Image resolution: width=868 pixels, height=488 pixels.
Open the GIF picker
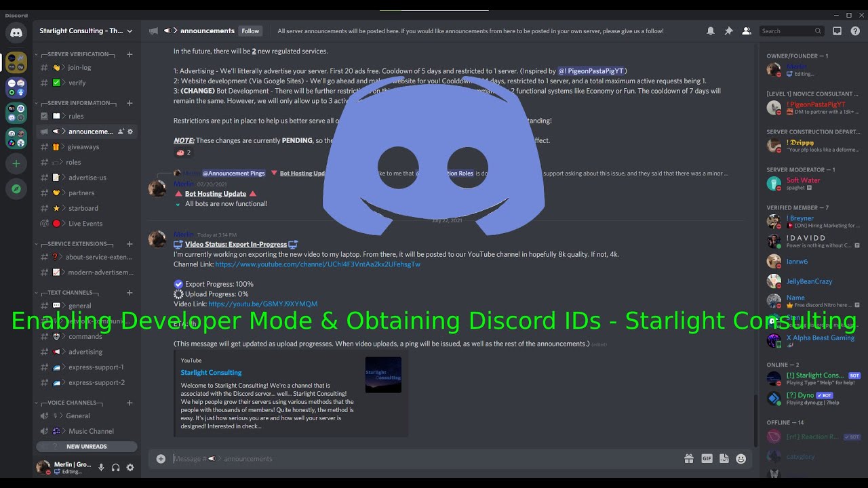(x=707, y=459)
